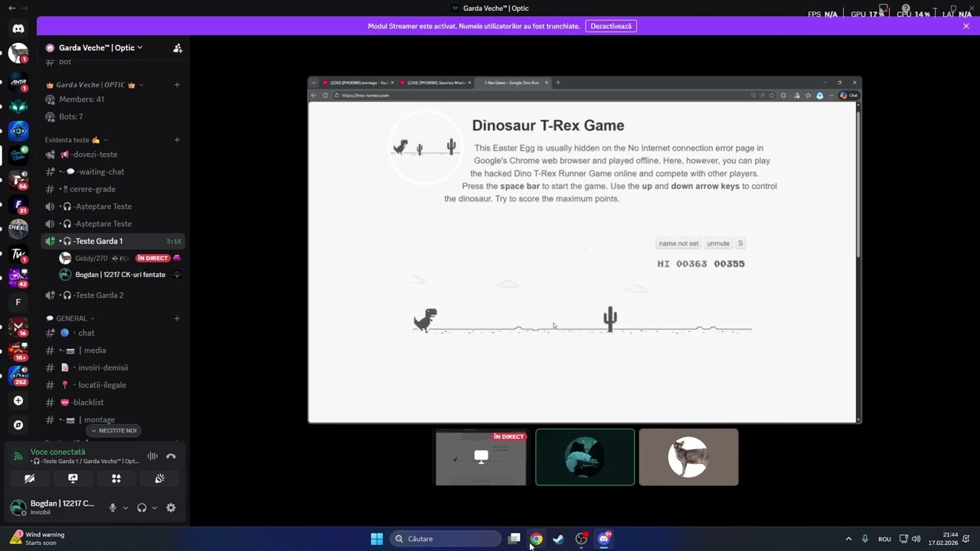Open the montage channel

(113, 420)
